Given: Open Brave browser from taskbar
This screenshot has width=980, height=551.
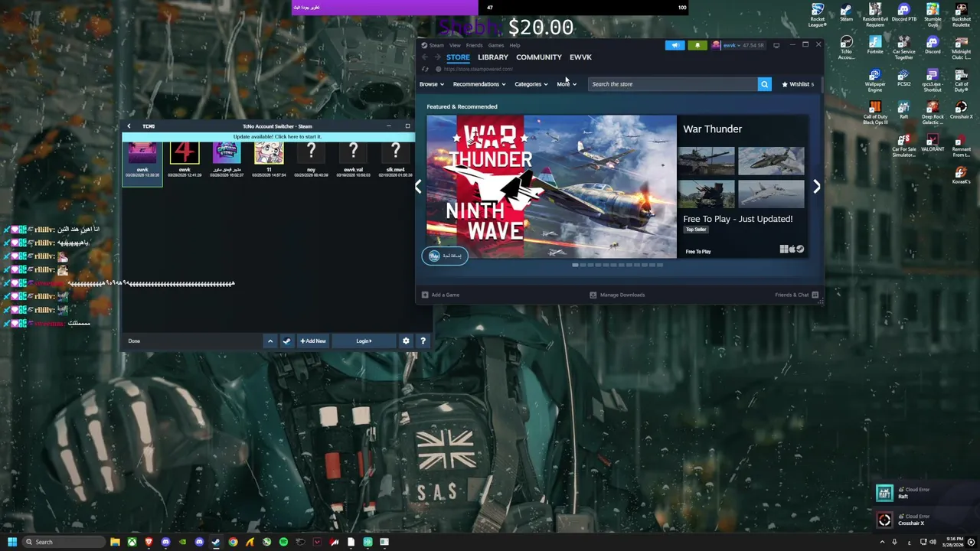Looking at the screenshot, I should [x=149, y=542].
